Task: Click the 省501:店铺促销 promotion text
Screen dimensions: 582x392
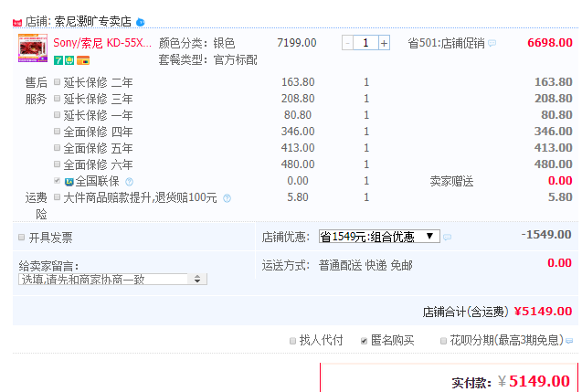Action: point(446,43)
